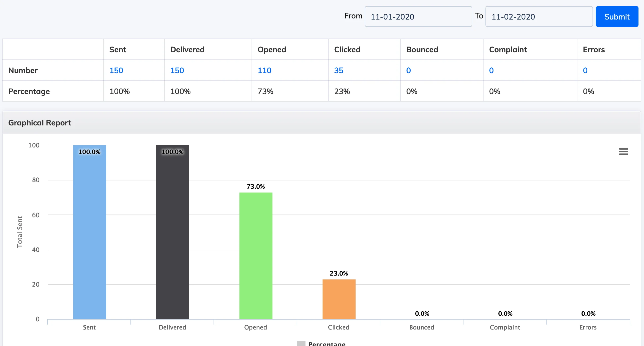The height and width of the screenshot is (346, 644).
Task: Open the Errors number link 0
Action: [x=585, y=70]
